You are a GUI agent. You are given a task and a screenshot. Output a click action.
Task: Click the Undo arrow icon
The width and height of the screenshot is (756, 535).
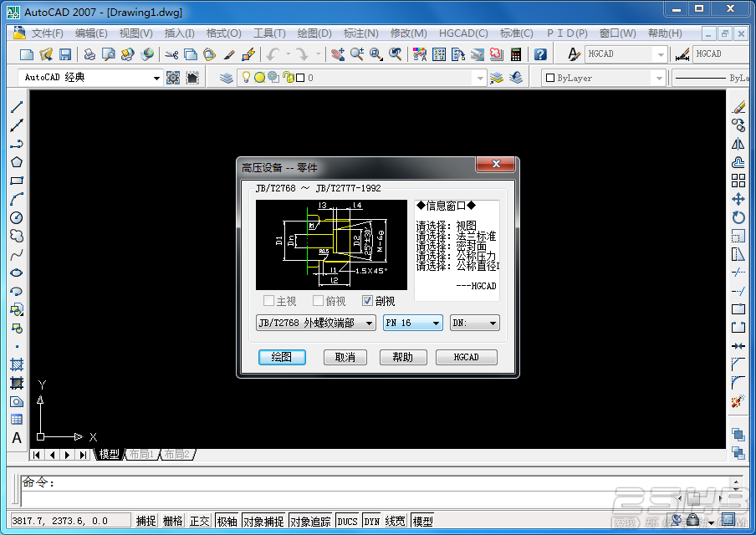point(273,54)
